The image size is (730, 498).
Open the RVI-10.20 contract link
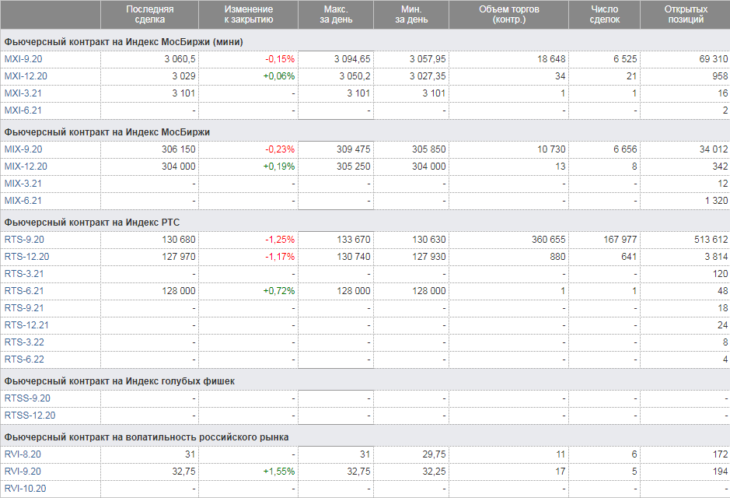[25, 489]
